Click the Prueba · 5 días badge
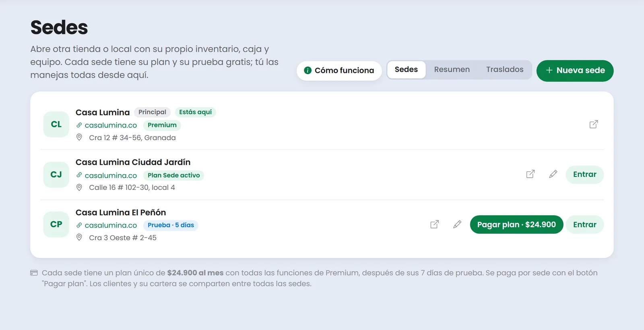This screenshot has height=330, width=644. (x=171, y=225)
